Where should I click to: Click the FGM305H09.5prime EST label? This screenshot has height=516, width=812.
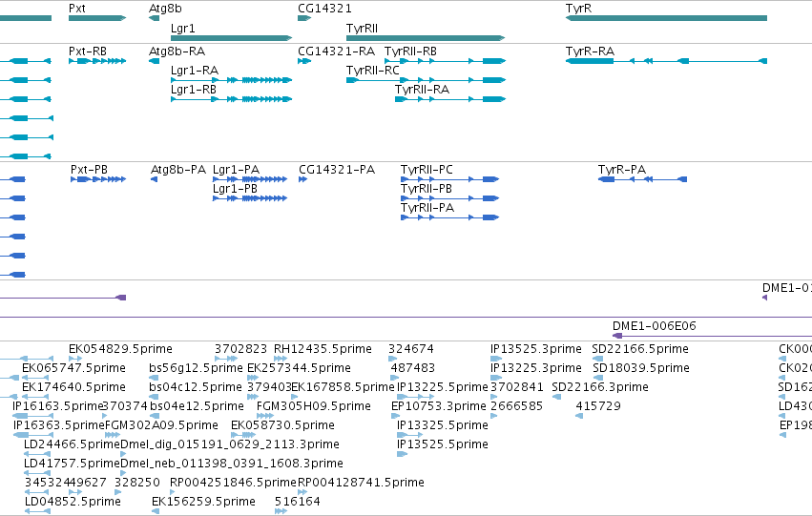pos(314,406)
